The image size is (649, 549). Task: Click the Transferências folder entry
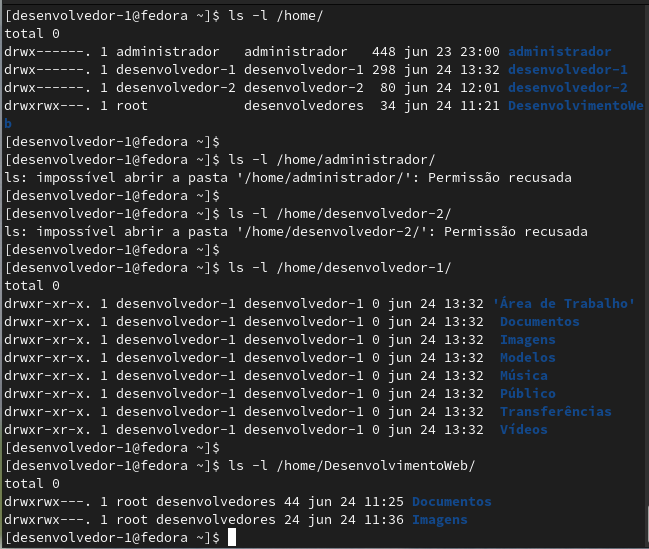pos(555,412)
